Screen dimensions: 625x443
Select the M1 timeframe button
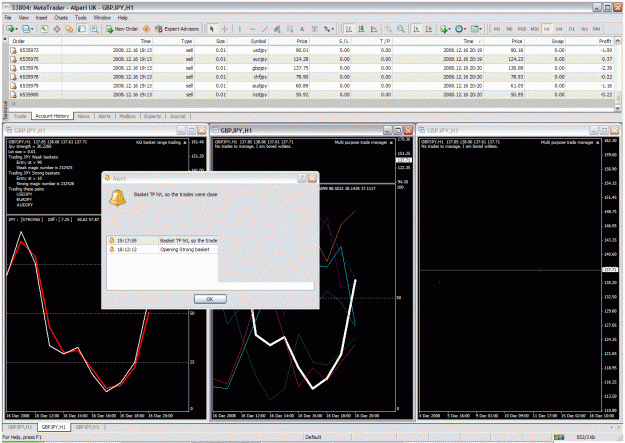pyautogui.click(x=497, y=29)
